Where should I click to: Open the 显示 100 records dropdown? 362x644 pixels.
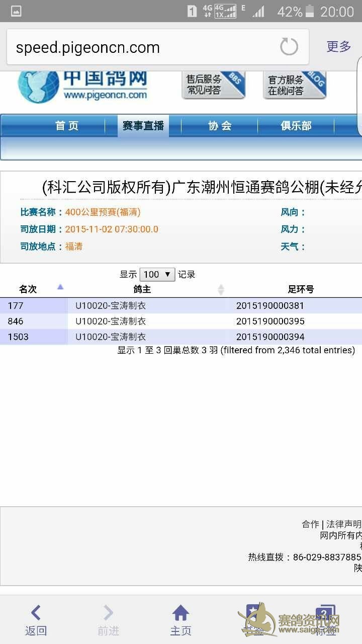tap(157, 274)
